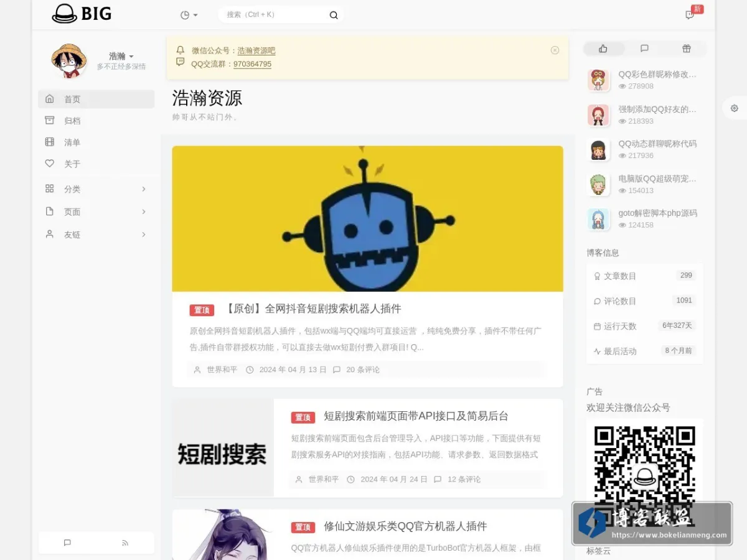Click the magnifier search icon
The width and height of the screenshot is (747, 560).
point(334,15)
